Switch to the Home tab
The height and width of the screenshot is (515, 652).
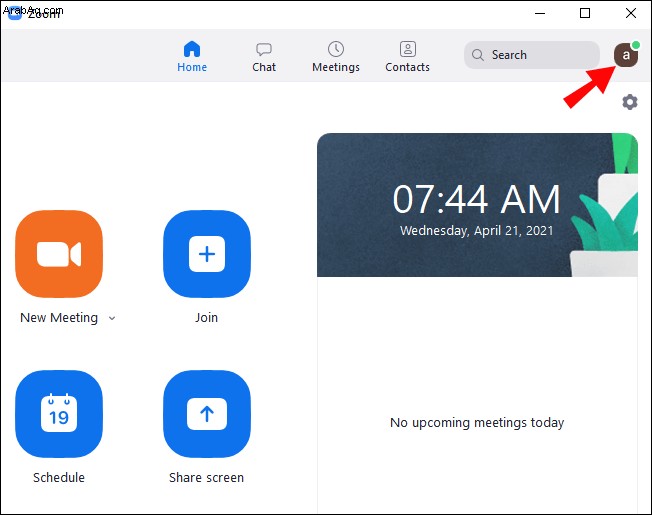[x=192, y=57]
